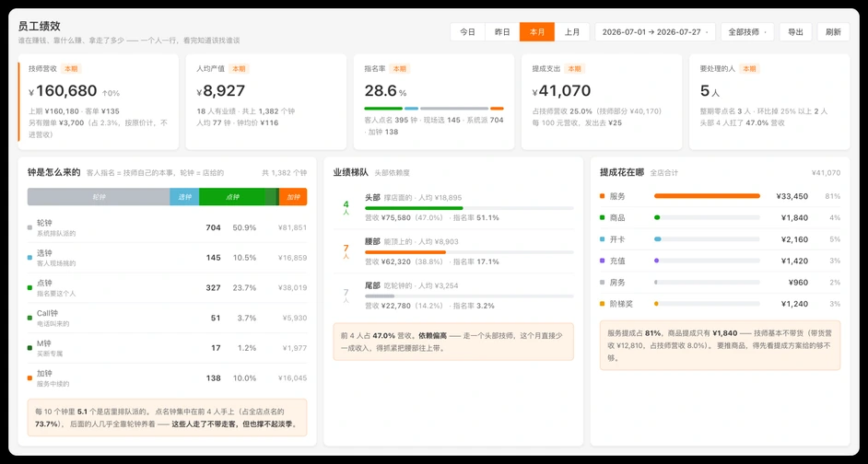Click the gray swatch beside 房务
Screen dimensions: 868x464
click(603, 282)
